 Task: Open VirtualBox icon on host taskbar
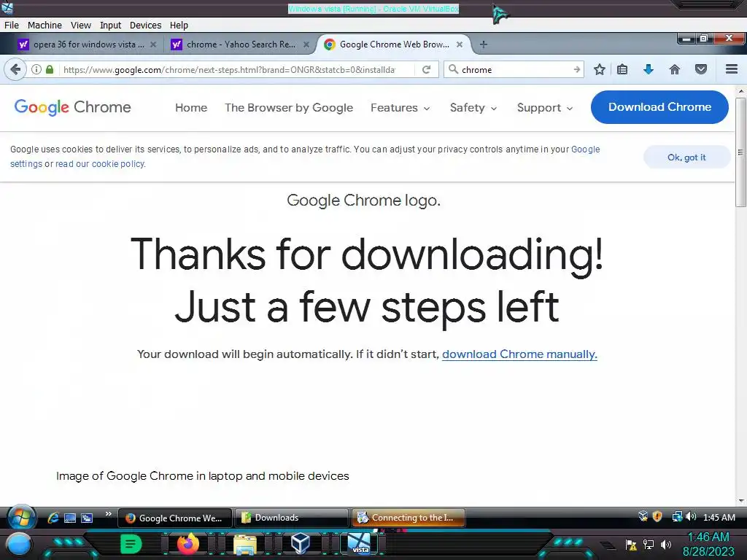click(x=301, y=543)
